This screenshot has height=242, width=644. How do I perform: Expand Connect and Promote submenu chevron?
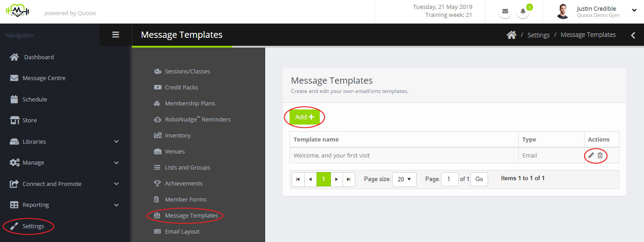click(x=116, y=184)
